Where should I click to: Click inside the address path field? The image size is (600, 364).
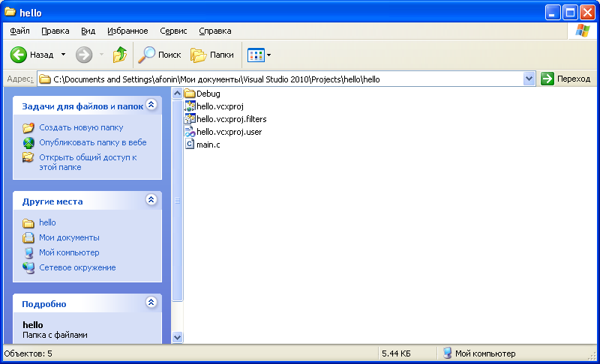point(287,79)
